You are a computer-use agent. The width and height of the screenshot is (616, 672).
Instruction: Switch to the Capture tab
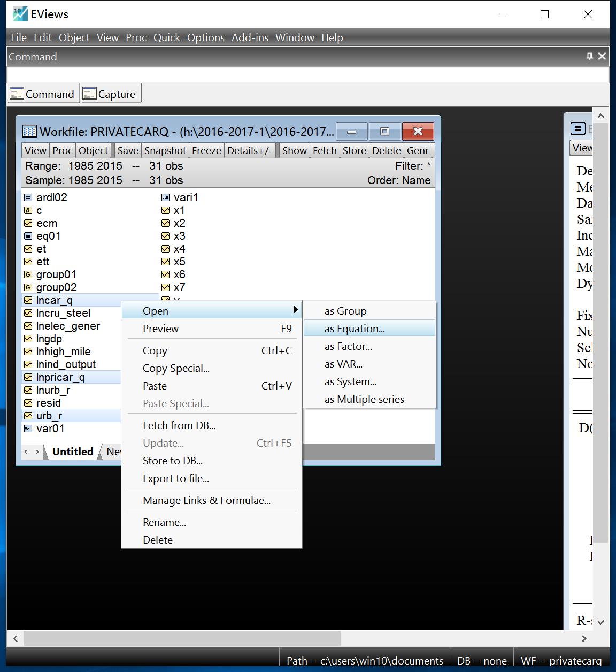point(111,94)
